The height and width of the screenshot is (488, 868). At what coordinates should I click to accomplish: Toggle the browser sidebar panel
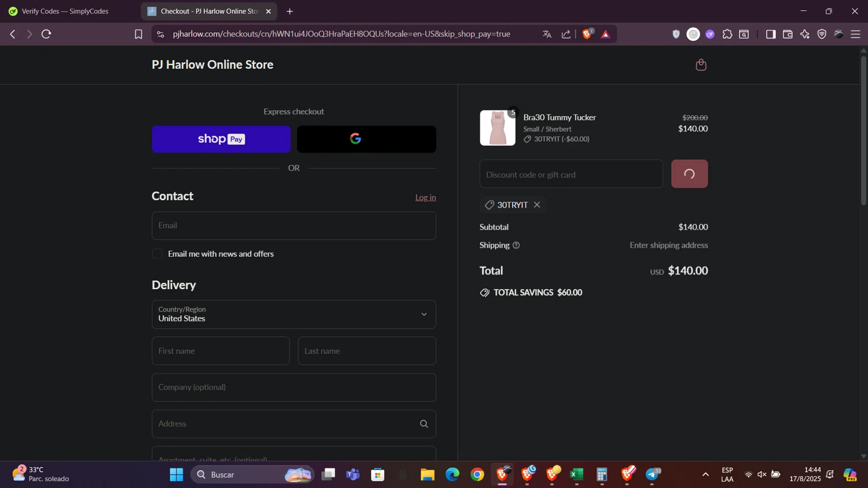[x=770, y=34]
